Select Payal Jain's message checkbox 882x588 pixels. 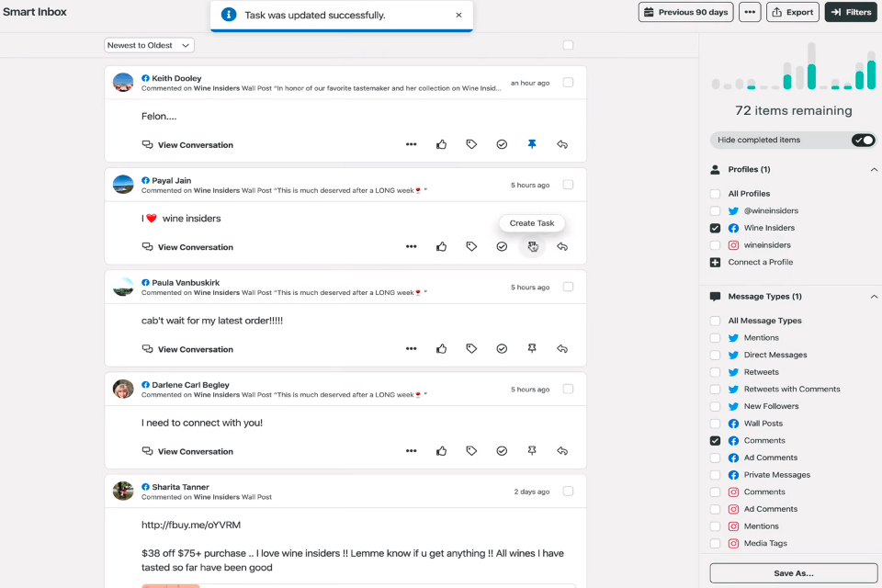568,185
